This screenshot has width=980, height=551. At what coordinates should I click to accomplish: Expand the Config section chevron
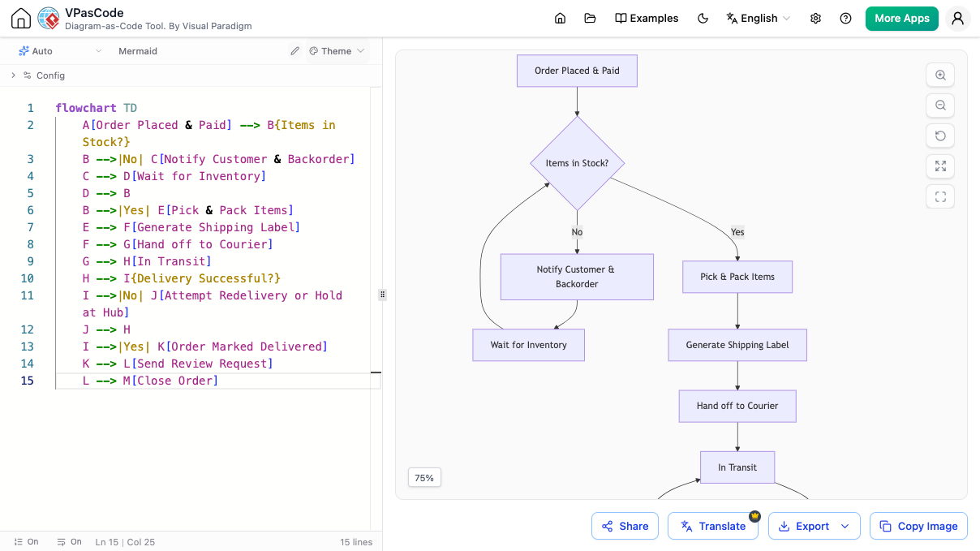[13, 75]
